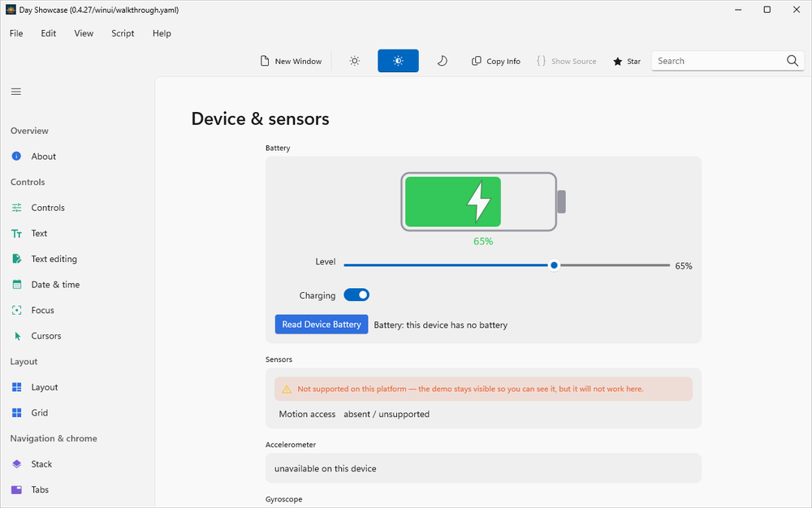Click the search magnifier icon
This screenshot has height=508, width=812.
(792, 61)
